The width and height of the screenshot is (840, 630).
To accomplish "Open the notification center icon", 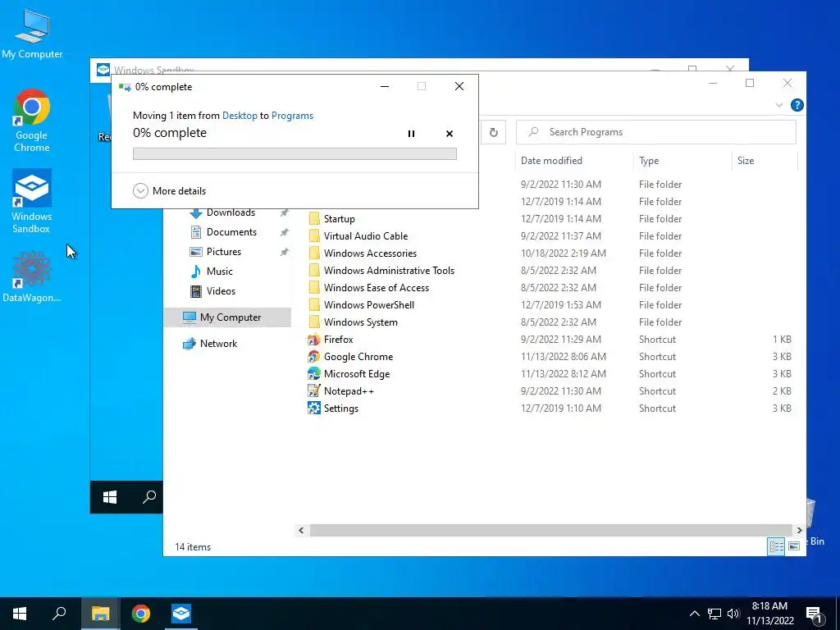I will [x=814, y=614].
